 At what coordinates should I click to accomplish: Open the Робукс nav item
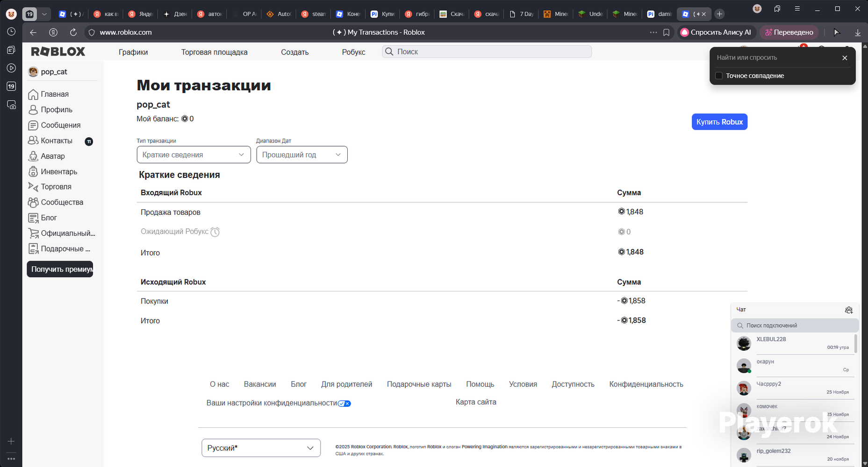353,52
